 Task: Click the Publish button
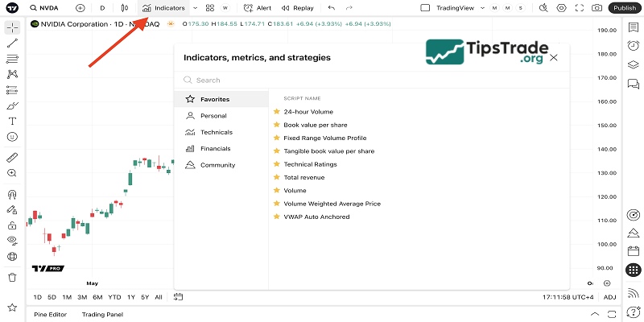(625, 8)
